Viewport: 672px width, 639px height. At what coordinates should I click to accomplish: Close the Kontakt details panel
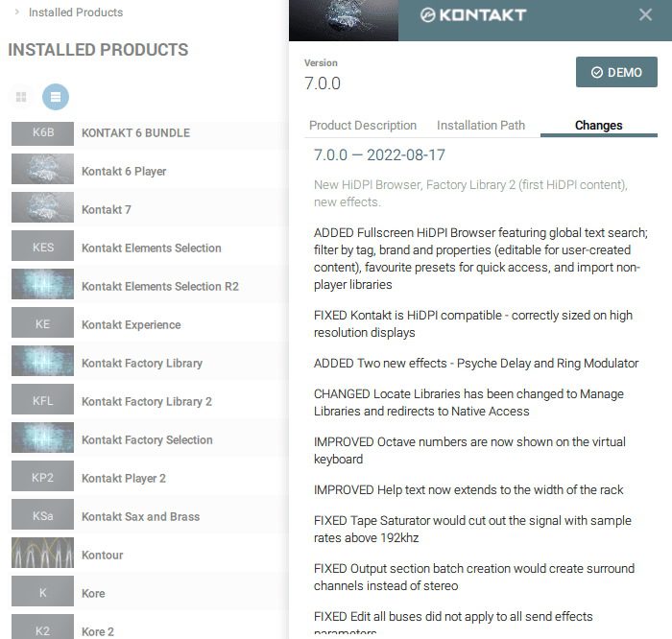click(645, 15)
